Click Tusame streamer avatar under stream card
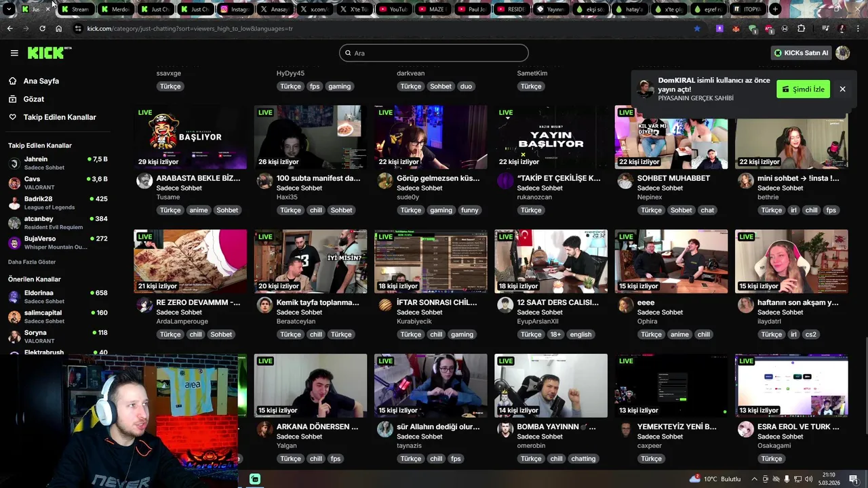868x488 pixels. point(144,180)
